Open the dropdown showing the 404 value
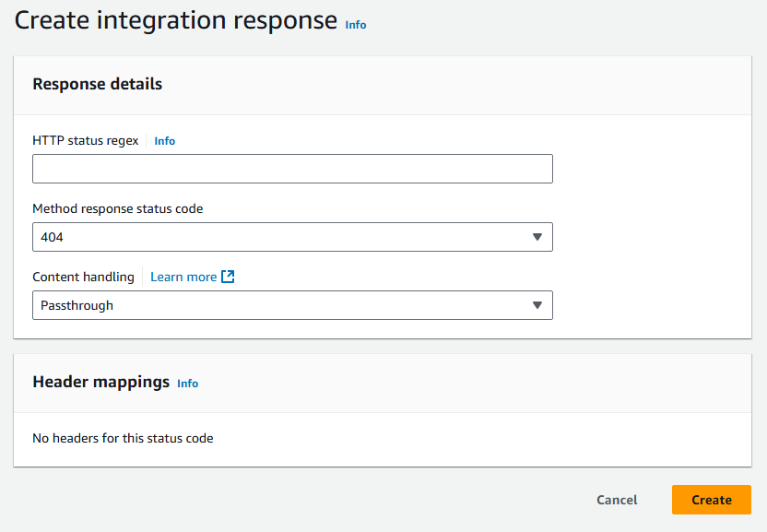This screenshot has height=532, width=767. 277,237
